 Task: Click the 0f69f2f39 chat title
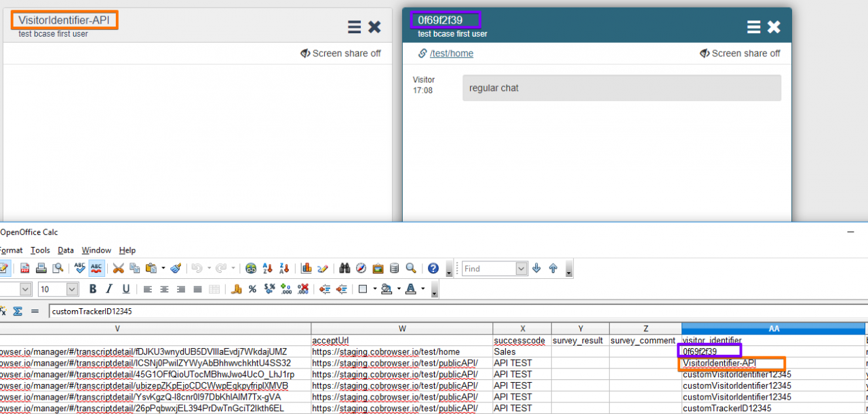(x=440, y=20)
